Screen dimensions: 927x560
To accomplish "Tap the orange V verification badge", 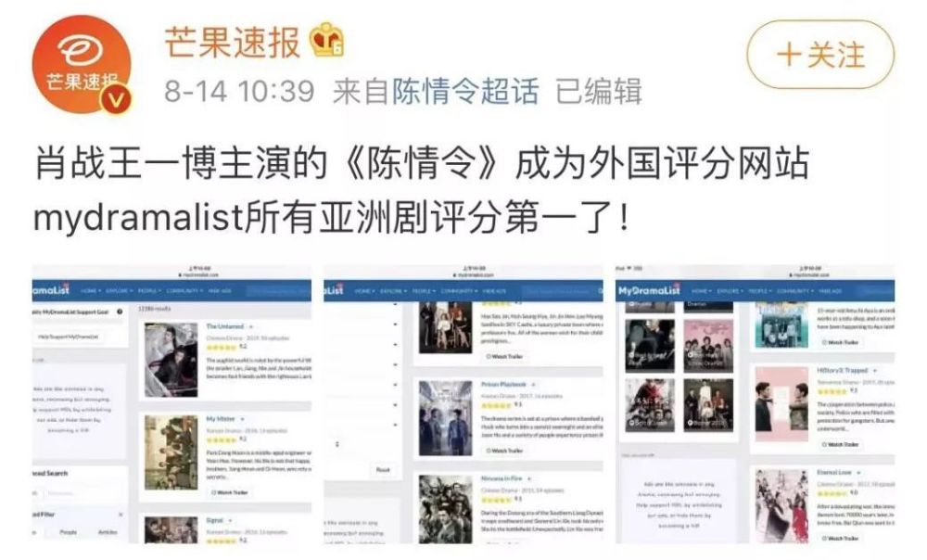I will (116, 99).
